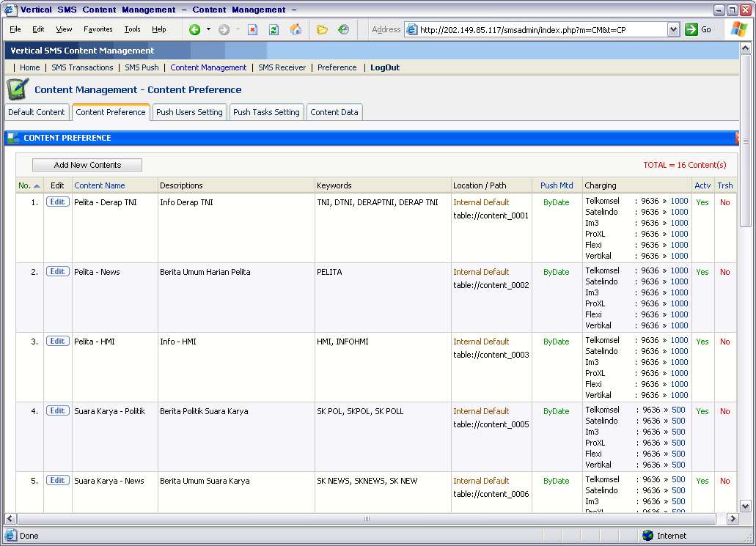This screenshot has width=756, height=546.
Task: Click the Add New Contents button
Action: 87,165
